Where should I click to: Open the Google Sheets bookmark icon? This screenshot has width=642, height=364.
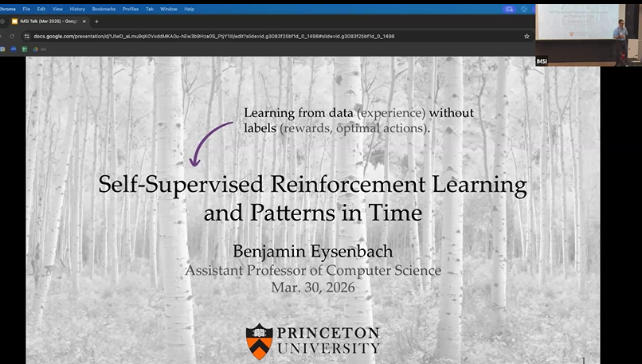[x=24, y=49]
